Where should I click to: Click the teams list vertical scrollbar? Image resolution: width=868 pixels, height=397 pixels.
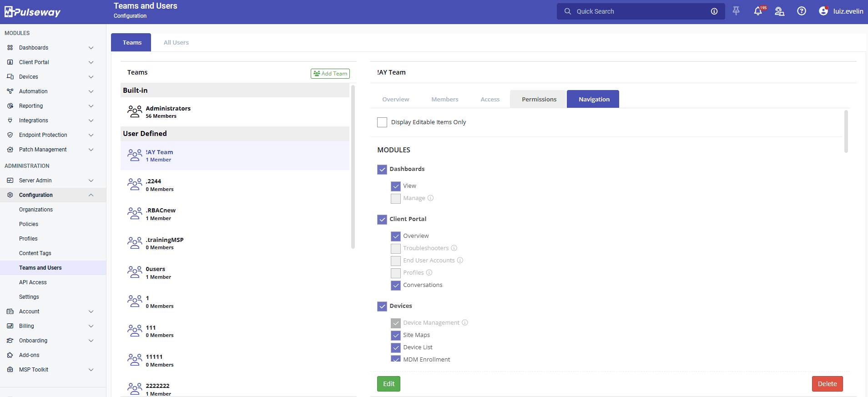pos(353,166)
